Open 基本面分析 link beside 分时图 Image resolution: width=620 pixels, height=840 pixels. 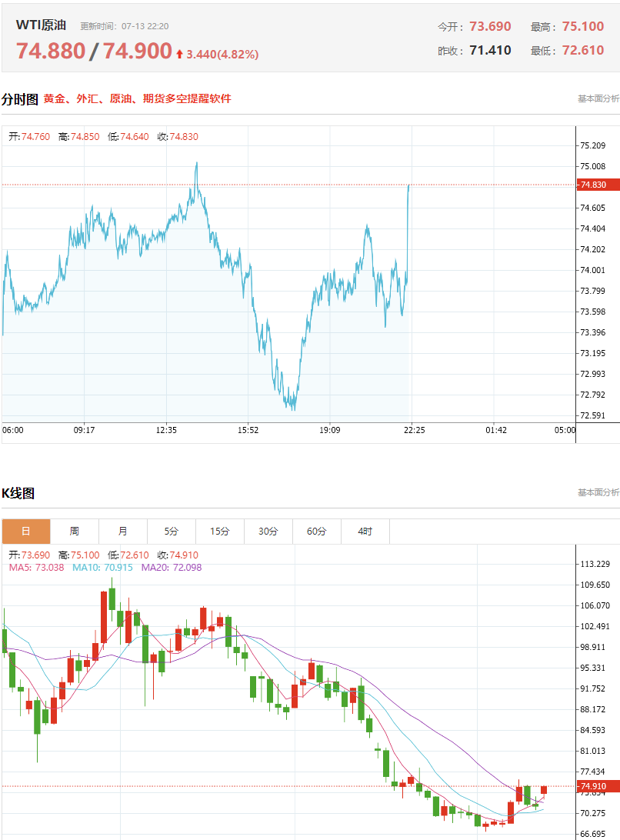point(598,98)
